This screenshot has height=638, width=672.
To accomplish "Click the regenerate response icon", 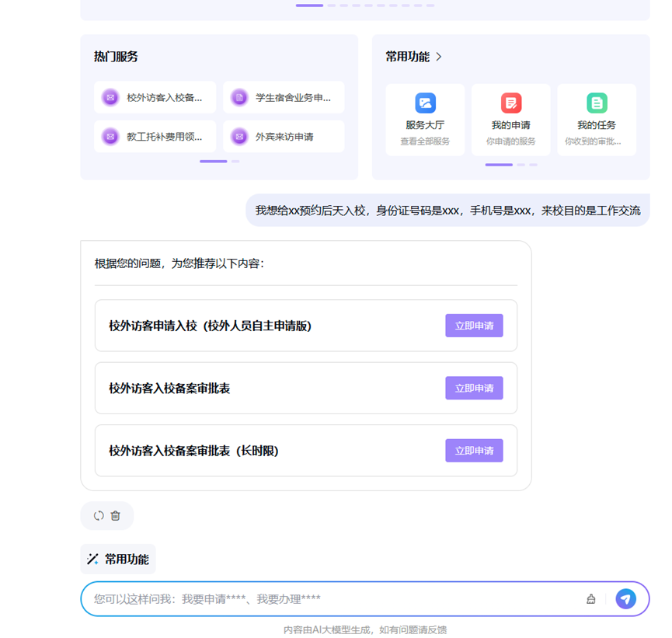I will (99, 515).
